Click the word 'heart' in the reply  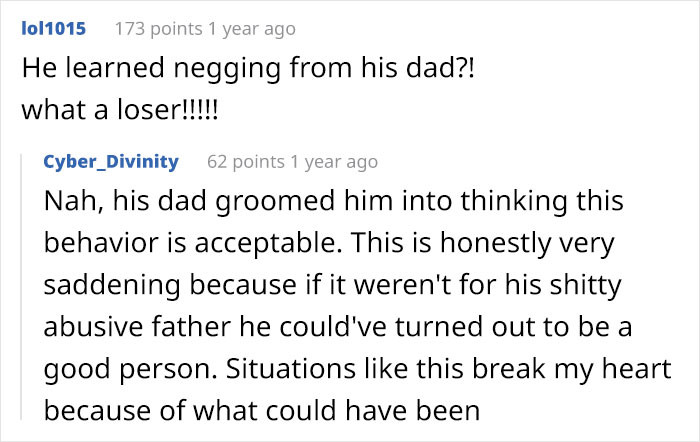[637, 369]
